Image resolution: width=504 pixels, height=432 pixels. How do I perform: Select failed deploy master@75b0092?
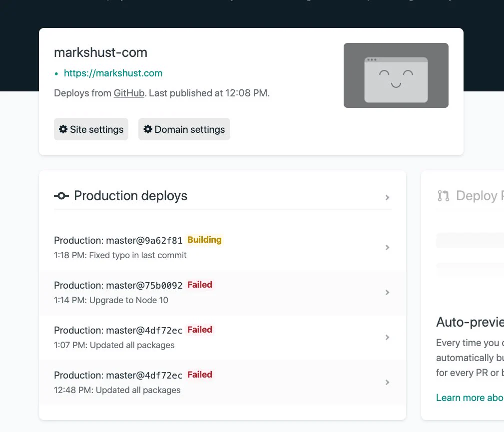tap(222, 293)
